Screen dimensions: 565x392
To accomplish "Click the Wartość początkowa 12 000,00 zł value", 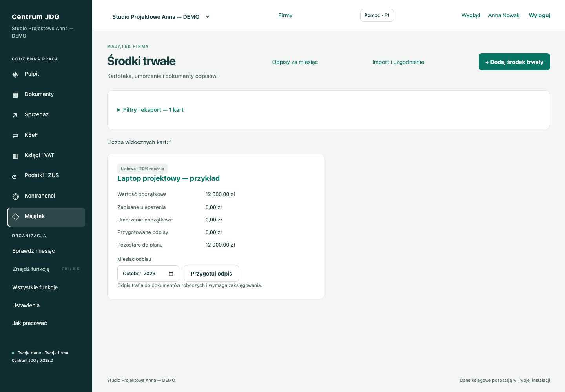I will 221,194.
